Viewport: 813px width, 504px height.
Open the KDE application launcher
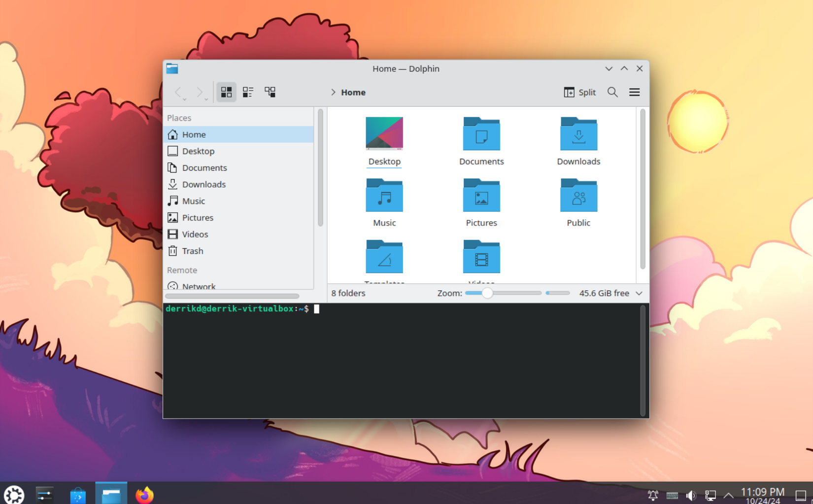click(x=14, y=493)
